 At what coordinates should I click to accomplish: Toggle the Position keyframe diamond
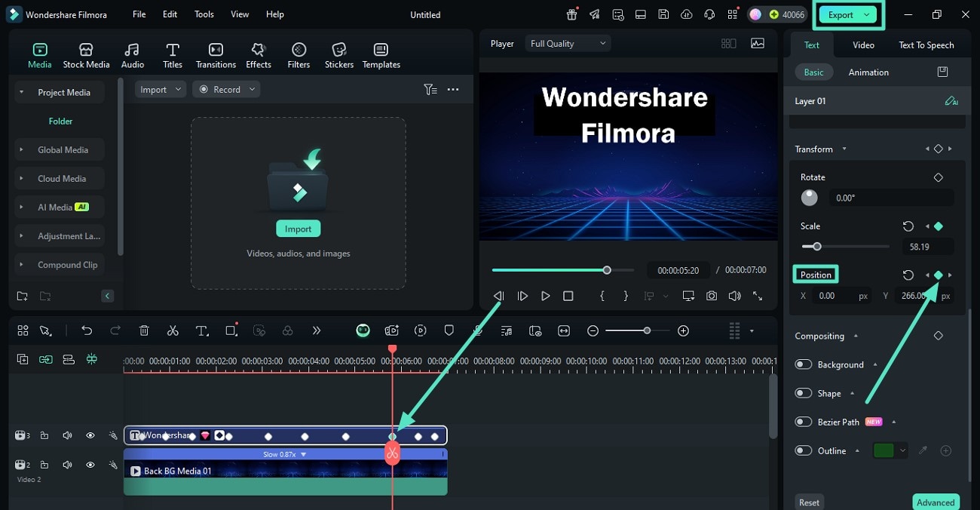pos(939,275)
